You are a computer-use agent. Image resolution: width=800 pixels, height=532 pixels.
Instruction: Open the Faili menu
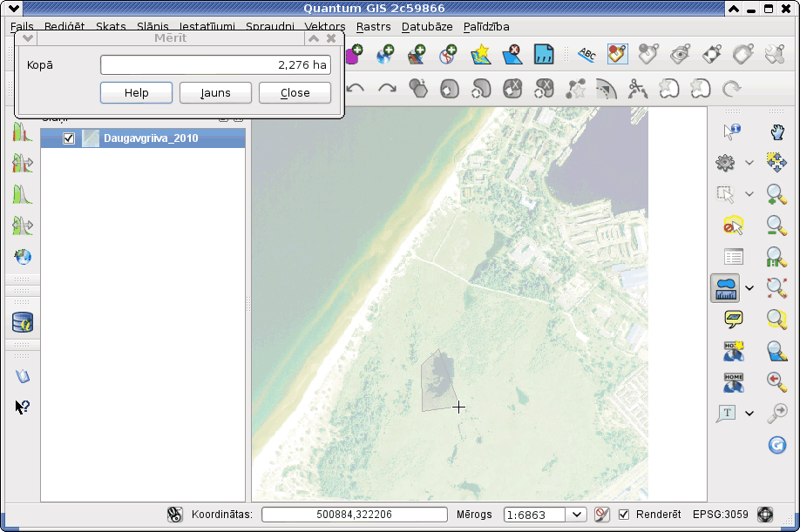tap(22, 26)
